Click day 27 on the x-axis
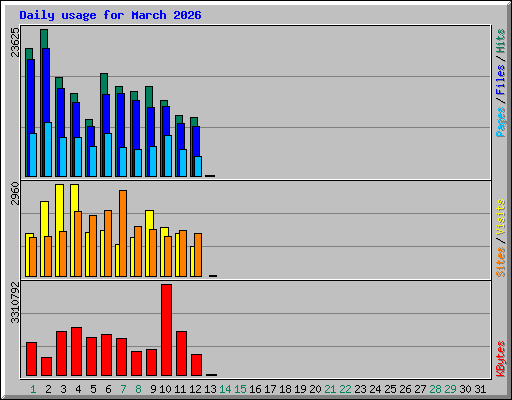The height and width of the screenshot is (400, 512). 420,389
